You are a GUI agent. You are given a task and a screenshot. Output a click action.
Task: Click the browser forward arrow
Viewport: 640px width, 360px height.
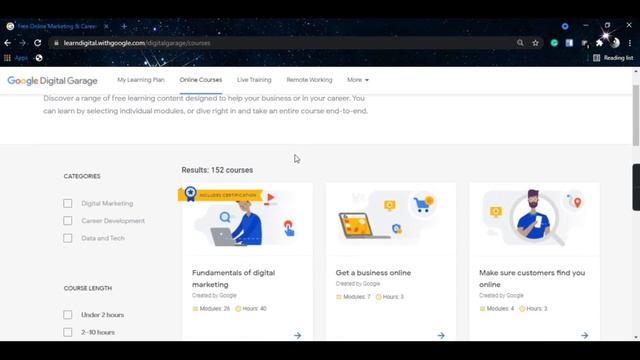pyautogui.click(x=22, y=43)
